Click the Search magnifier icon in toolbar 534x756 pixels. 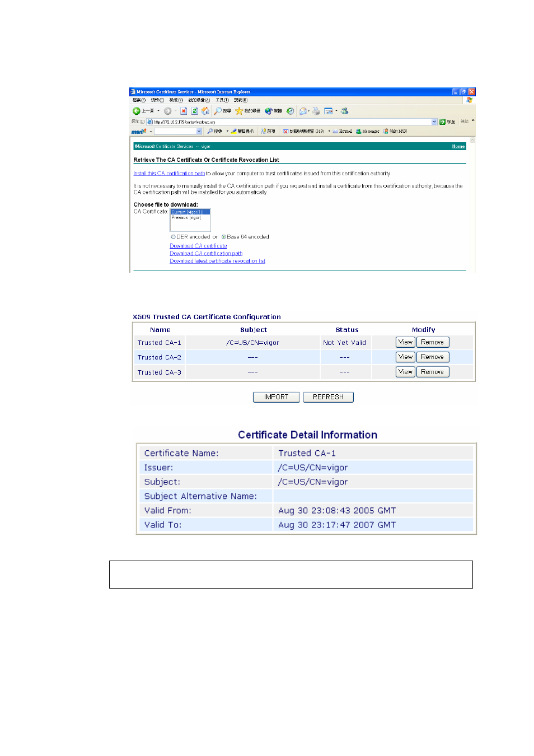point(218,111)
